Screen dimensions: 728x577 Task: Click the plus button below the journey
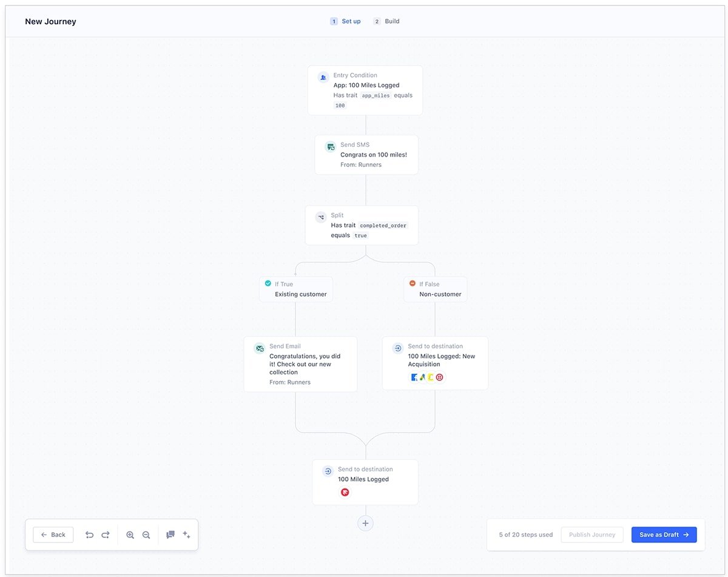click(x=365, y=523)
